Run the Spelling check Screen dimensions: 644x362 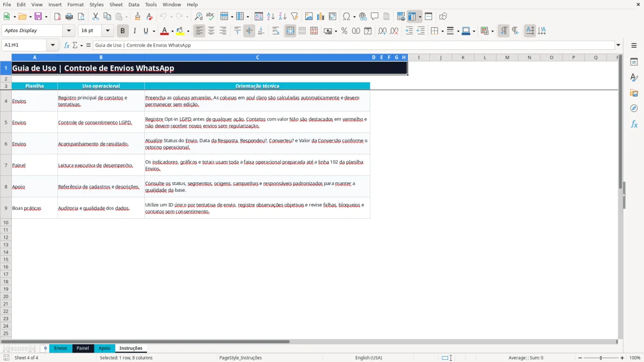[210, 17]
